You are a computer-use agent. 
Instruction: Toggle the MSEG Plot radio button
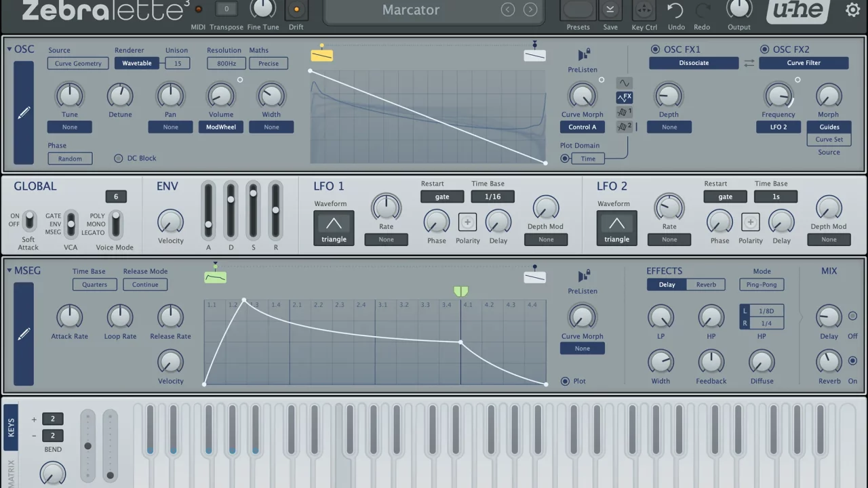click(x=565, y=381)
